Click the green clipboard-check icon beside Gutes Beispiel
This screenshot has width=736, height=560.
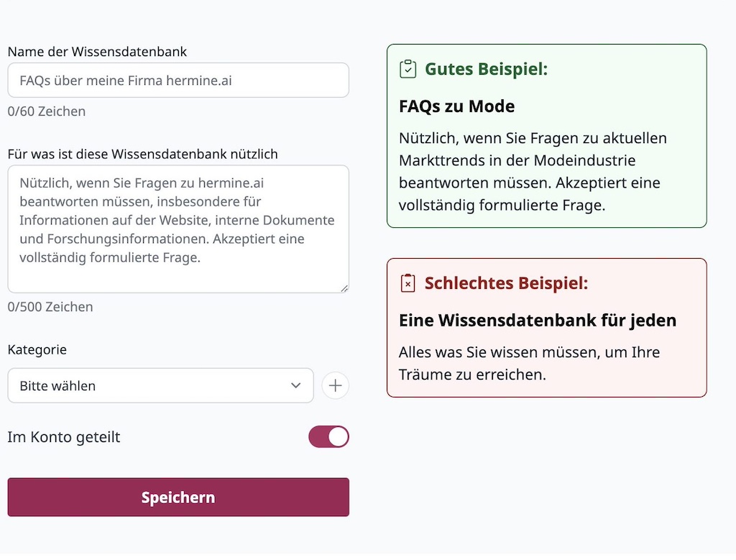pos(408,68)
